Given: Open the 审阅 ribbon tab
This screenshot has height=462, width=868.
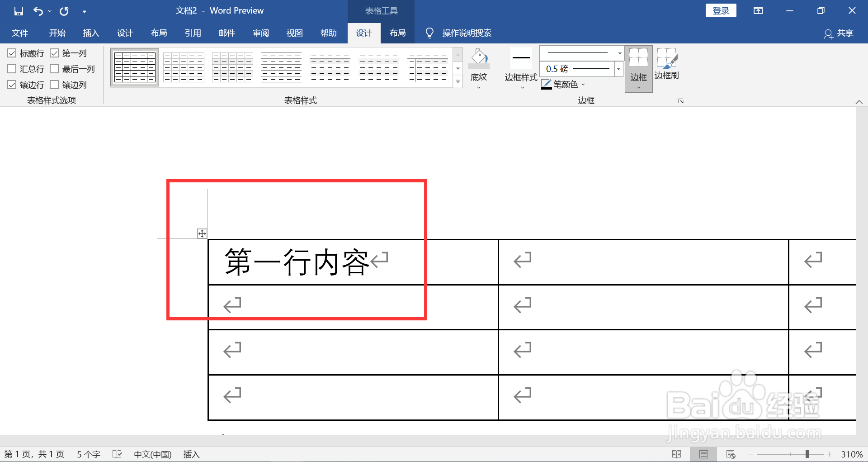Looking at the screenshot, I should (x=260, y=33).
